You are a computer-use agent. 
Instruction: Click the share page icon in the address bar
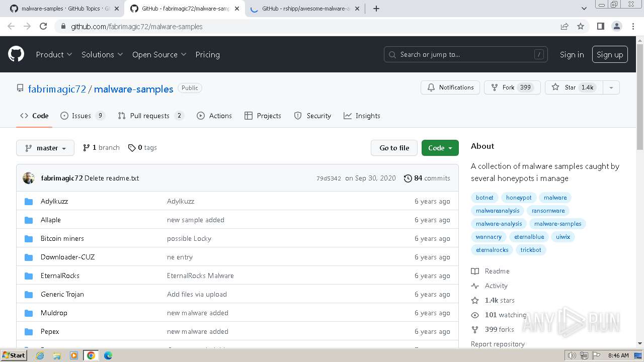pos(565,26)
